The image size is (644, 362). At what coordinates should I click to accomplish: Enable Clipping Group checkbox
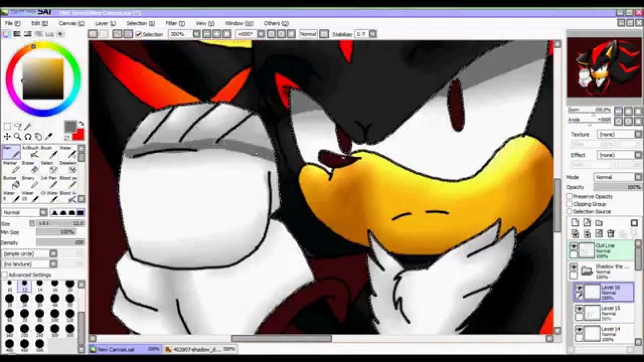pos(570,204)
